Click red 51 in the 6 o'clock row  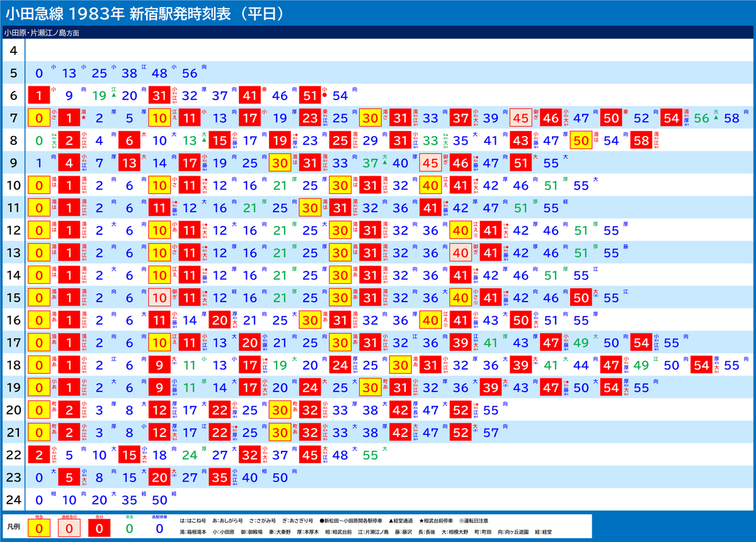click(310, 96)
